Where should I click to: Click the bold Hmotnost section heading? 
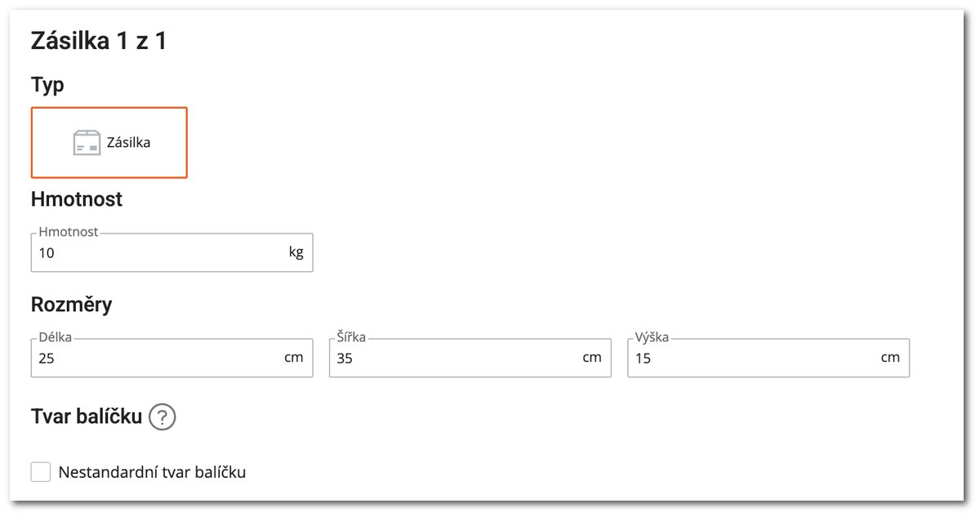point(77,198)
